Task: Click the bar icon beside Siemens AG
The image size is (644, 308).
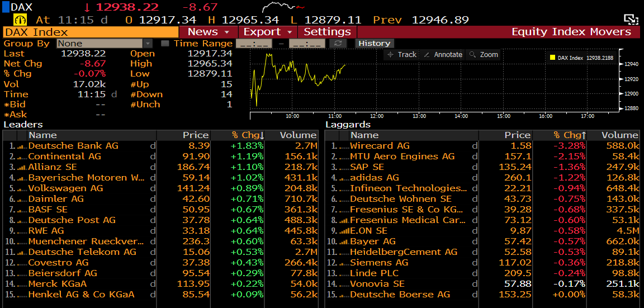Action: pyautogui.click(x=344, y=263)
